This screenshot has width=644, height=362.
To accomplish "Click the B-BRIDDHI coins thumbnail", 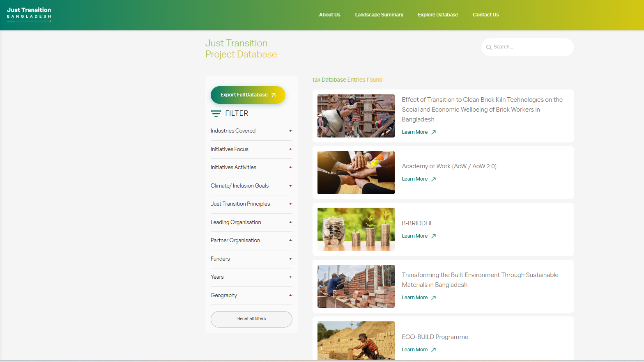I will (x=356, y=229).
